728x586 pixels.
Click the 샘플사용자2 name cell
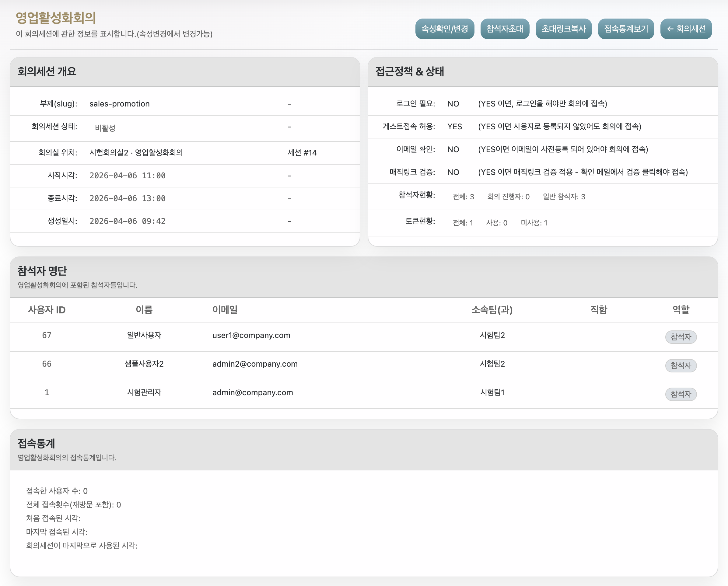[144, 364]
